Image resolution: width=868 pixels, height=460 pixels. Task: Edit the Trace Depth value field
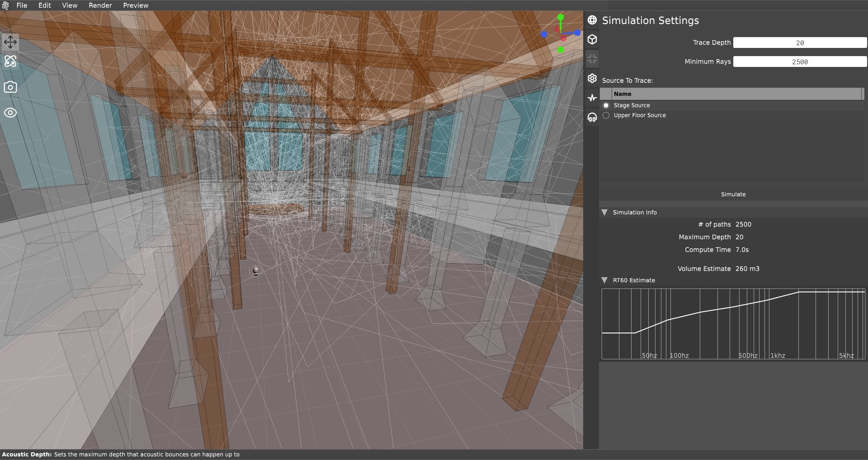800,42
